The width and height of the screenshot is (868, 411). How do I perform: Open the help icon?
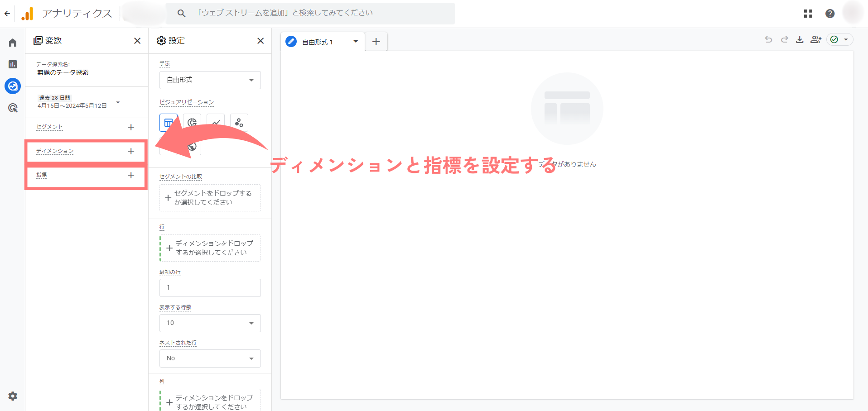click(830, 14)
